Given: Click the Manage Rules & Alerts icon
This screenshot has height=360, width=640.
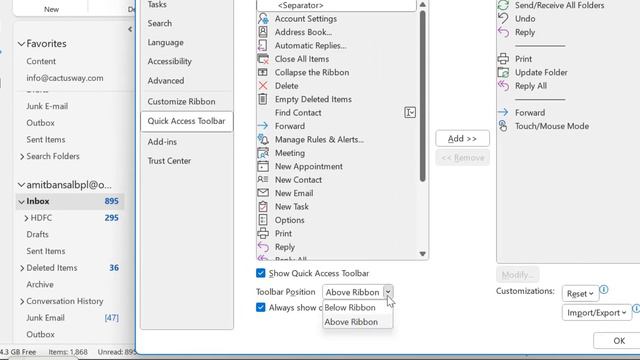Looking at the screenshot, I should pyautogui.click(x=263, y=139).
